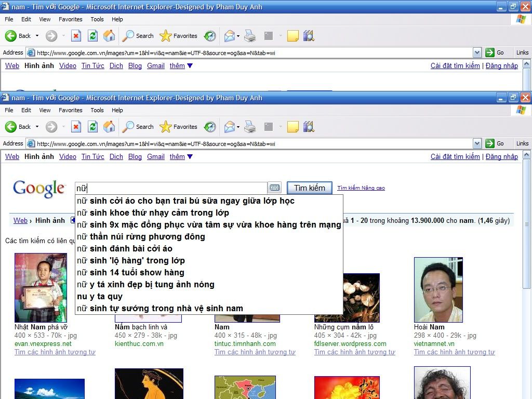
Task: Expand the 'thêm' menu in the back window
Action: tap(181, 65)
